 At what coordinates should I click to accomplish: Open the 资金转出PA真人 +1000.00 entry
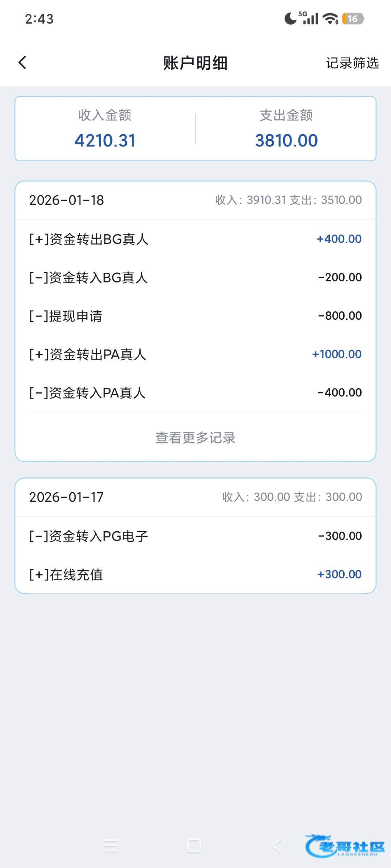195,354
